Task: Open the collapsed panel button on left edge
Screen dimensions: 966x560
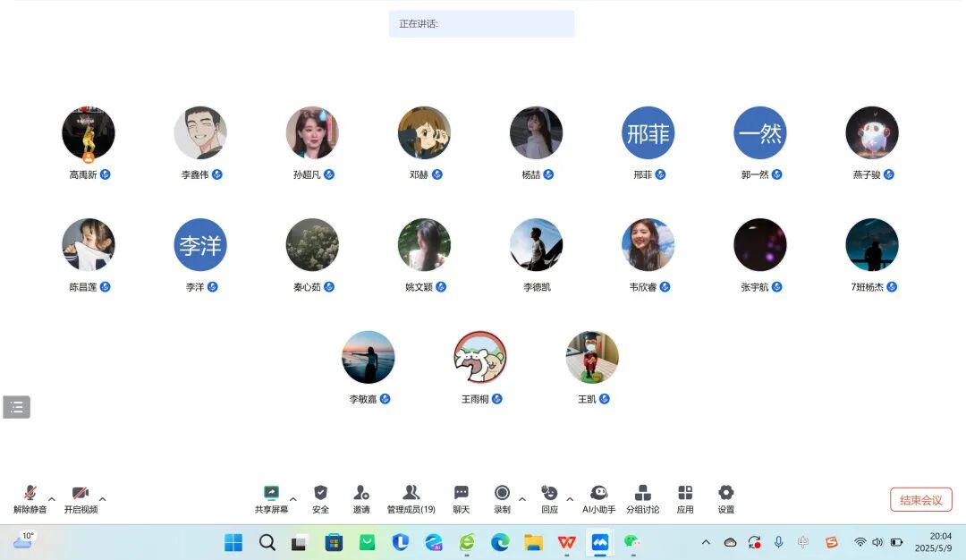Action: pos(15,406)
